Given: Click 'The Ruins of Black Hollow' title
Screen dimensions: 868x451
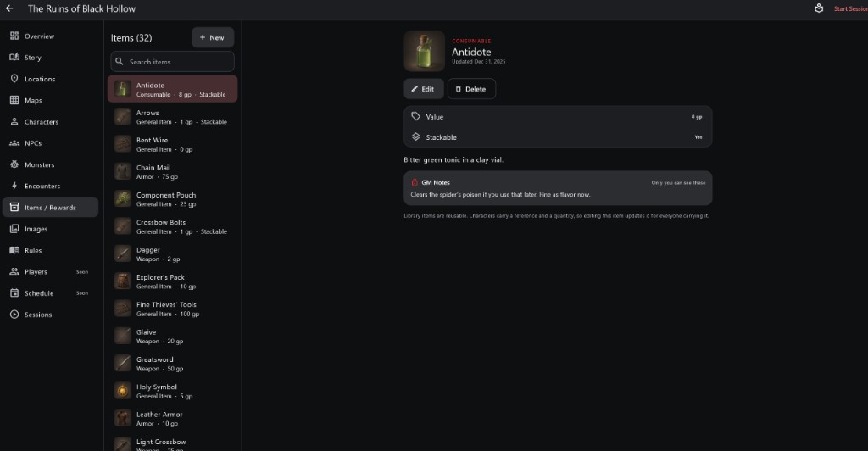Looking at the screenshot, I should point(81,8).
